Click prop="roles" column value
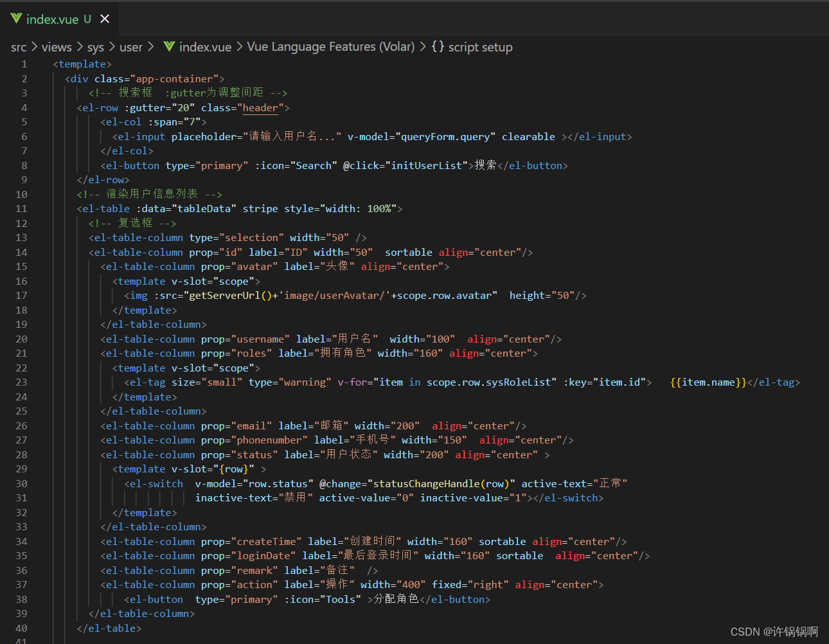Viewport: 829px width, 644px height. [236, 353]
